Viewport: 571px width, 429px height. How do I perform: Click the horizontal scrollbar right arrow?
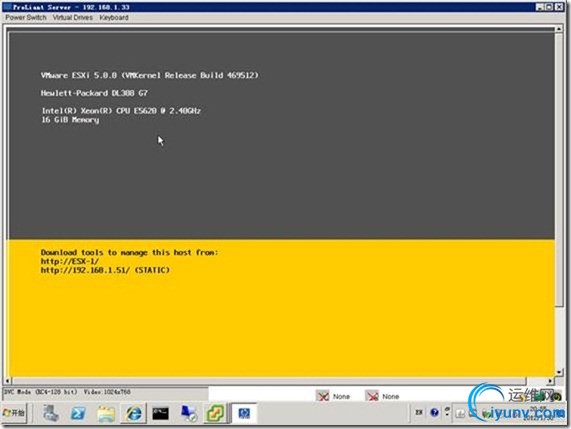click(550, 381)
